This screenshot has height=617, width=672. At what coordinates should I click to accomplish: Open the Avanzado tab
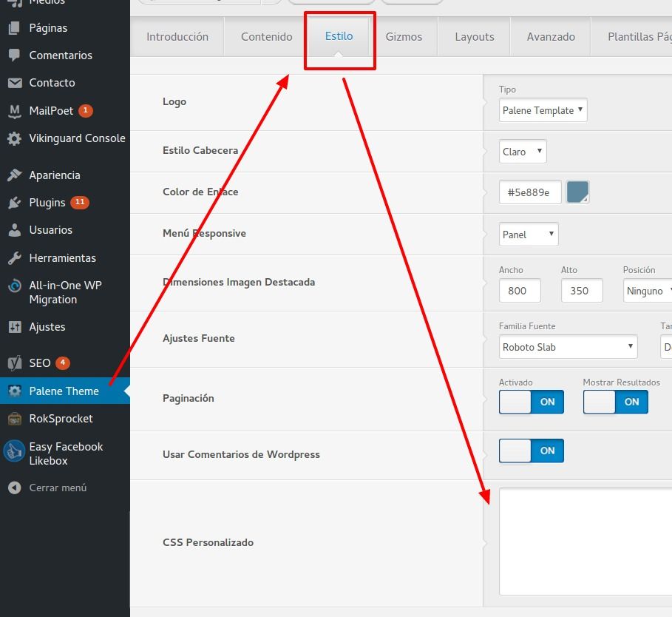551,37
